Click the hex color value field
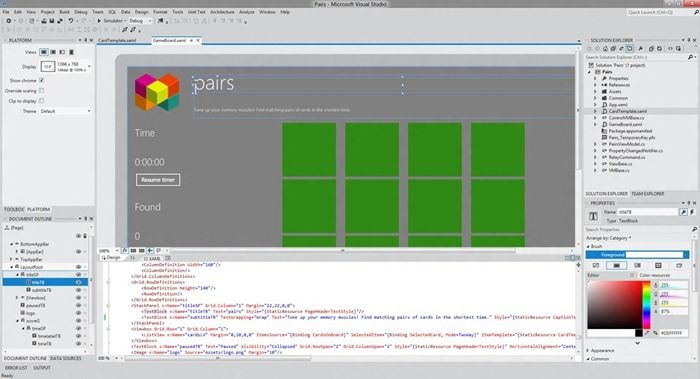This screenshot has height=379, width=700. (x=674, y=333)
